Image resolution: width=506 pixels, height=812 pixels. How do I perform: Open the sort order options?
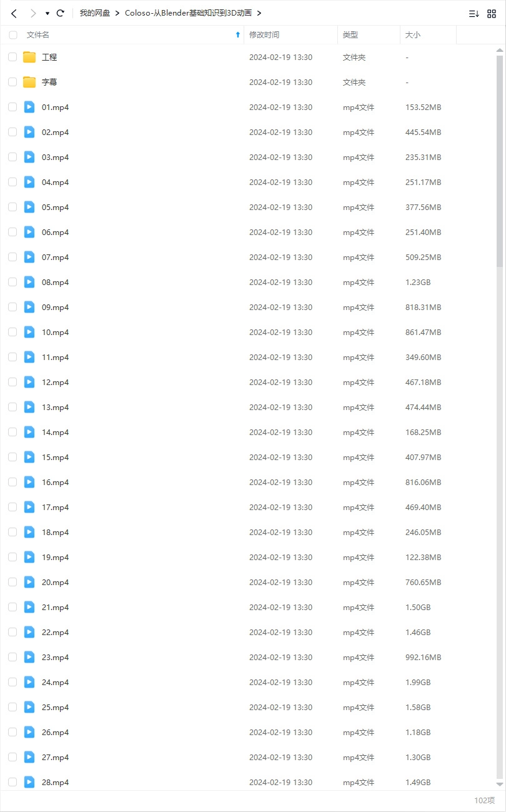click(474, 13)
